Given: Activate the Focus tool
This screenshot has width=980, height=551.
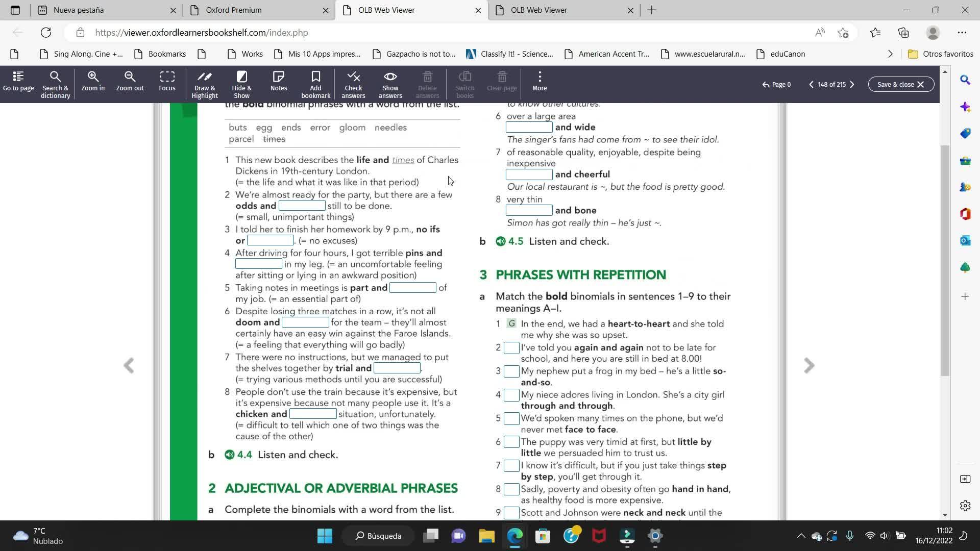Looking at the screenshot, I should coord(167,82).
